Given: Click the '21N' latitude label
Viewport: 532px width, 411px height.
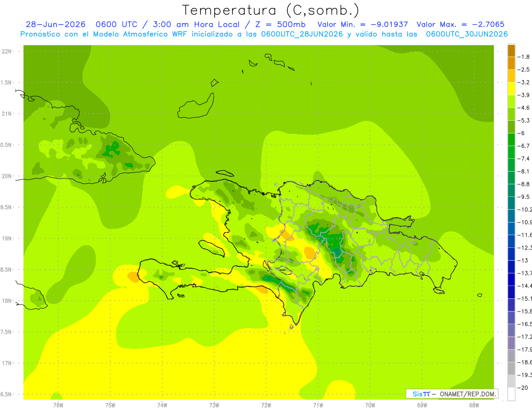Looking at the screenshot, I should click(x=8, y=114).
